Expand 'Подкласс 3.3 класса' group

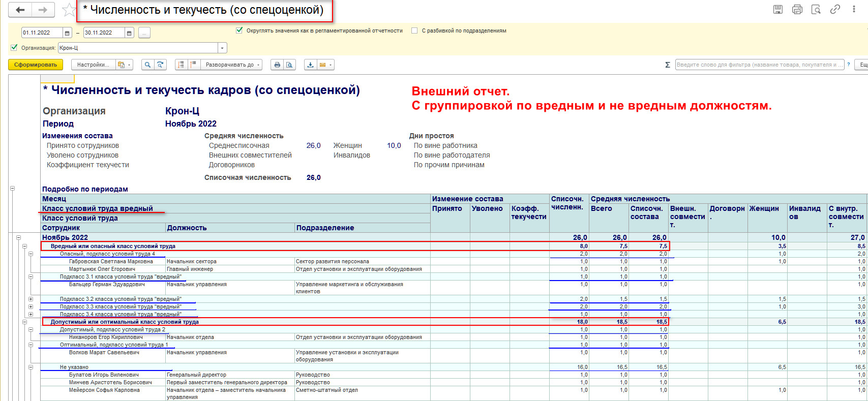coord(31,306)
